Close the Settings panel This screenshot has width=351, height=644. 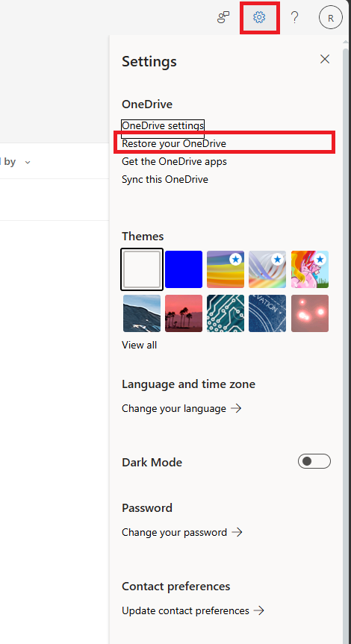coord(325,59)
